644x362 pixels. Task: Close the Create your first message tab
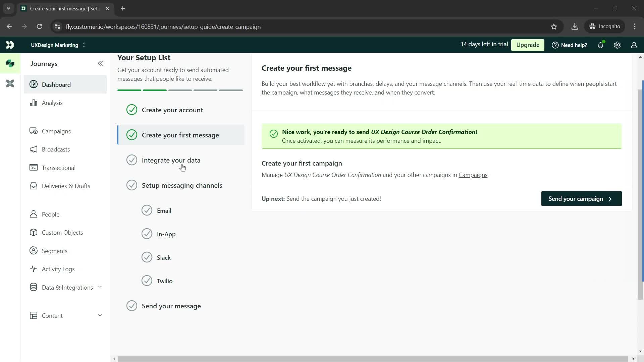point(107,8)
